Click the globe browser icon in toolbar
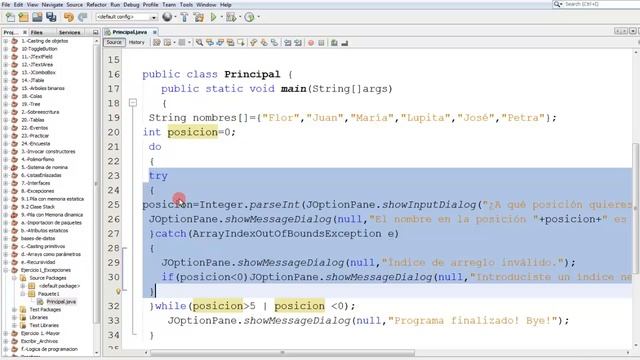Viewport: 640px width, 360px height. click(x=167, y=17)
